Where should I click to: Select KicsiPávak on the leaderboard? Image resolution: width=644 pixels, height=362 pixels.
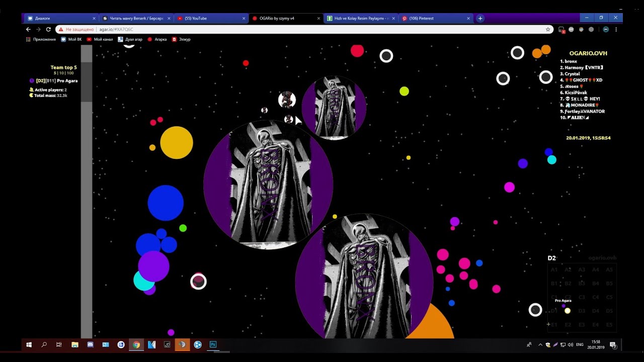[574, 93]
